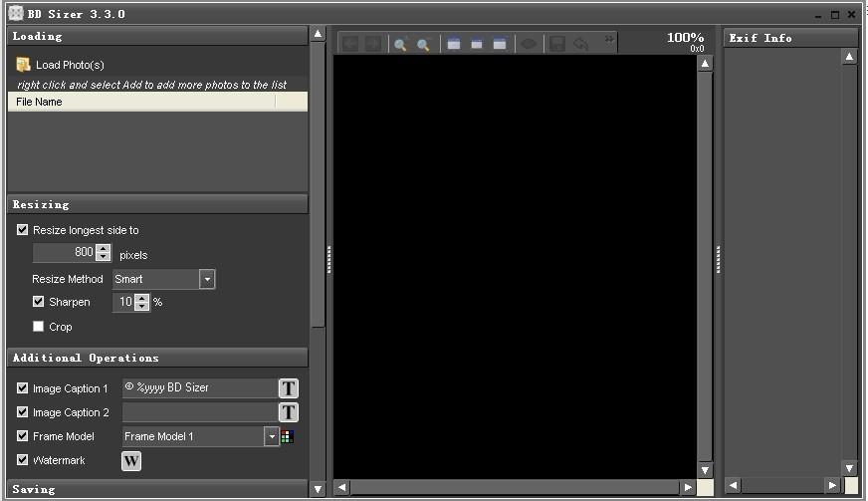
Task: Click the save disk icon in preview toolbar
Action: coord(557,44)
